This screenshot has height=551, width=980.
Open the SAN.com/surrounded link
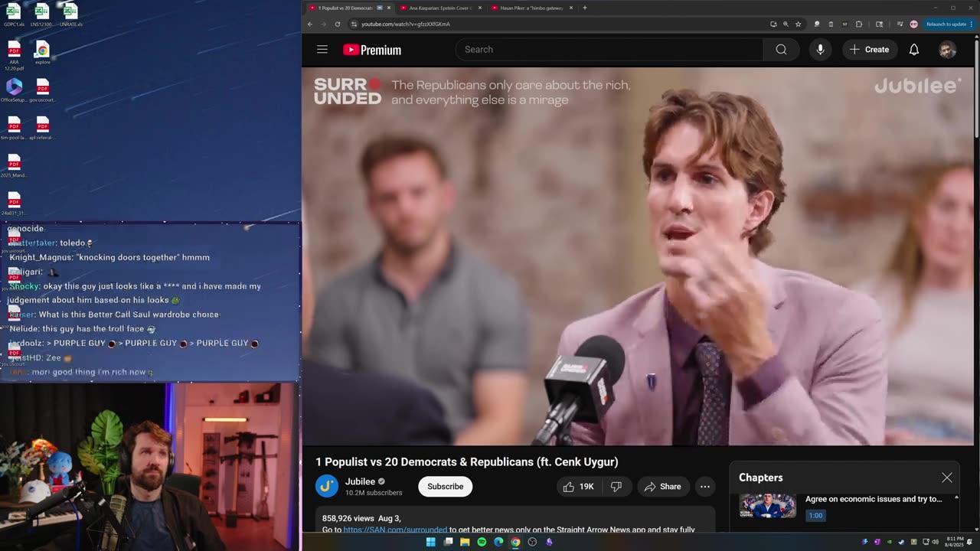tap(395, 530)
